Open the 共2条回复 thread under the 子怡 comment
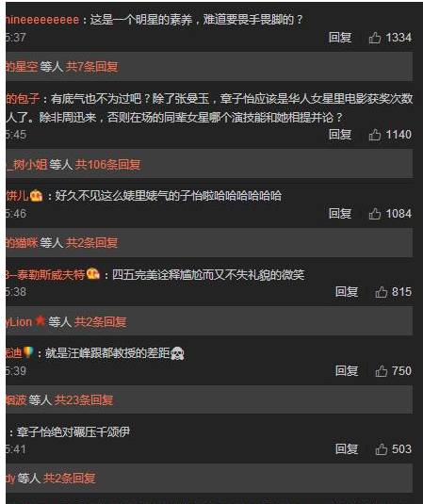Screen dimensions: 423x504 pyautogui.click(x=91, y=243)
